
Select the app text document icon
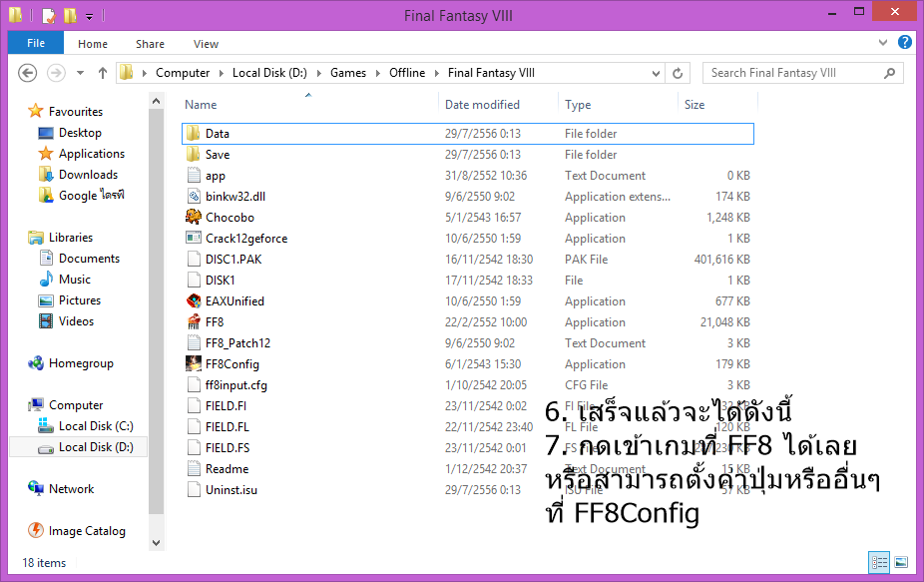[194, 175]
